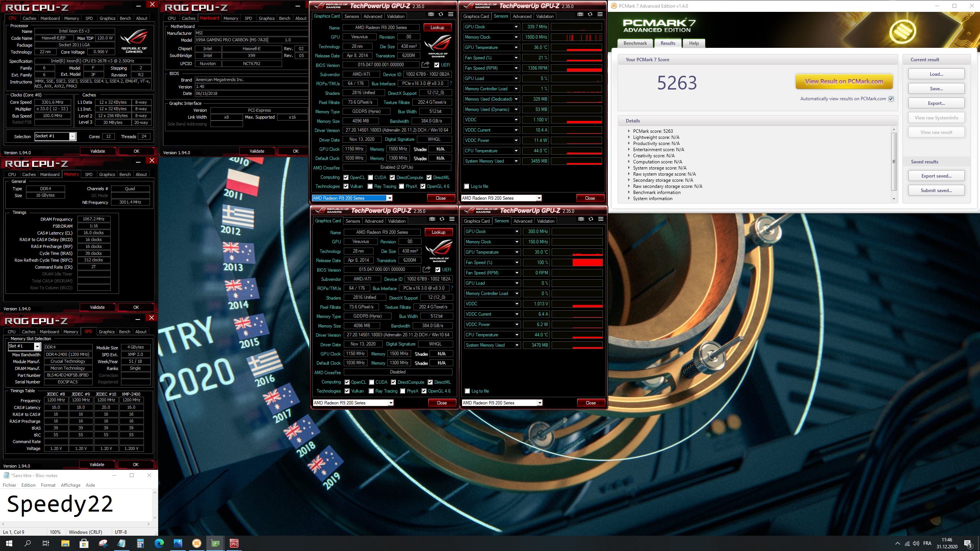Click the screenshot camera icon in top-left GPU-Z

click(x=431, y=15)
